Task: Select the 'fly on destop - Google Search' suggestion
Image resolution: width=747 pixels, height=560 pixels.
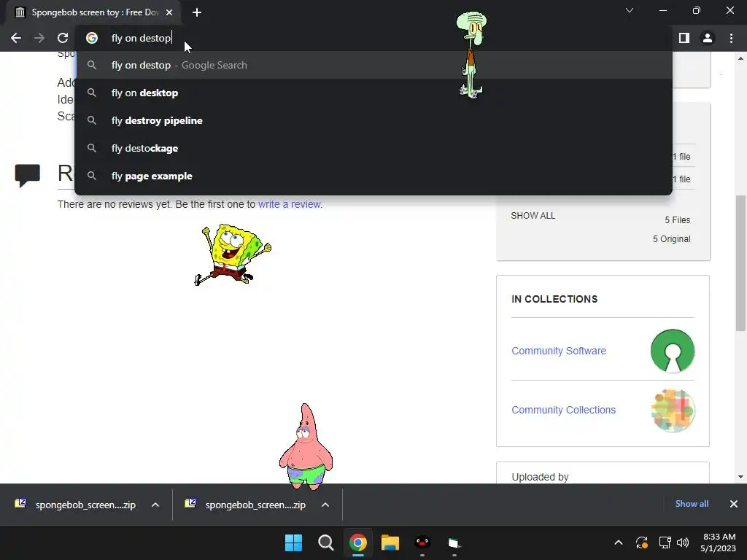Action: pos(373,65)
